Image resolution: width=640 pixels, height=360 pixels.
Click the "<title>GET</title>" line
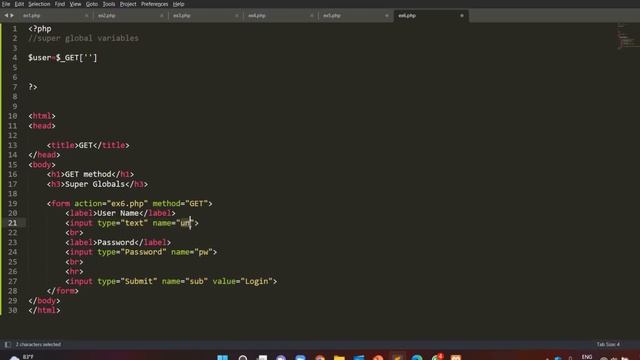tap(88, 145)
